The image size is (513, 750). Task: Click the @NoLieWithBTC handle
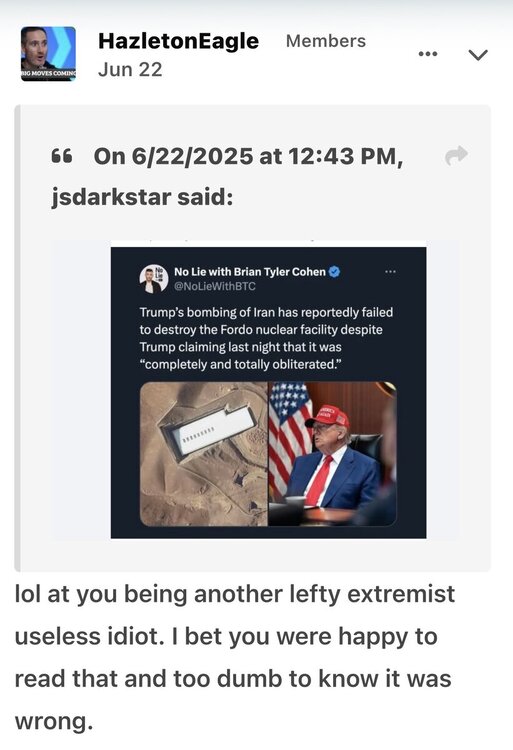[x=215, y=286]
